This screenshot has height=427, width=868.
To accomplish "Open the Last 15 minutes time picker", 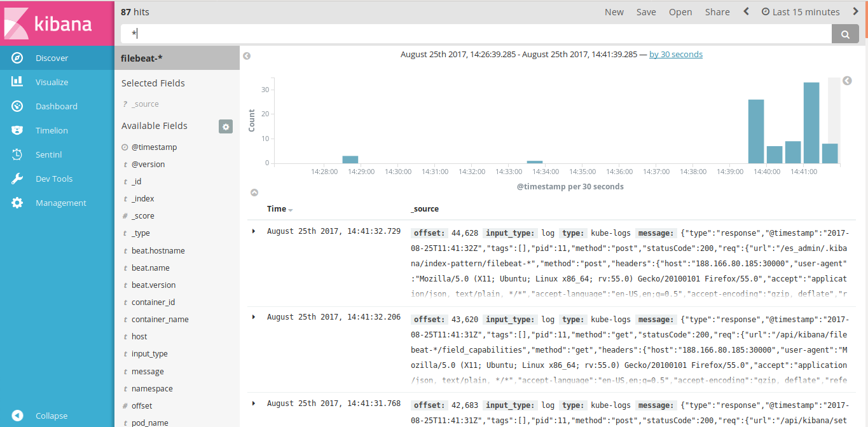I will 801,12.
